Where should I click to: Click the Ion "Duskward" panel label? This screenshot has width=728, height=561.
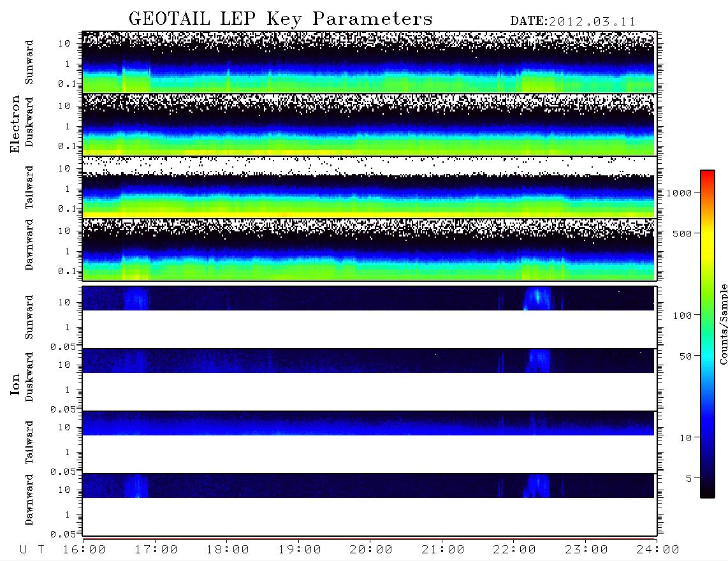pos(29,377)
